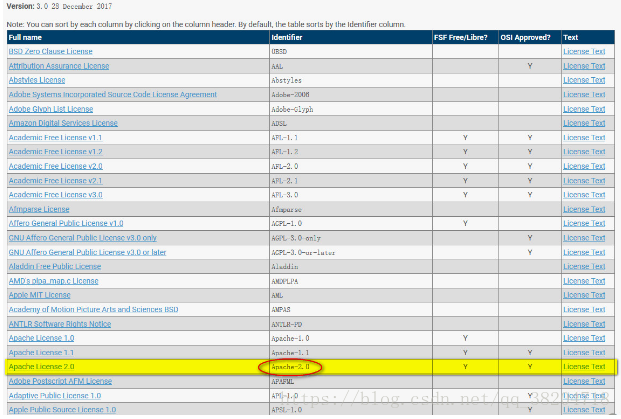Open GNU Affero GPL v3.0 or later link
This screenshot has width=621, height=419.
coord(87,253)
